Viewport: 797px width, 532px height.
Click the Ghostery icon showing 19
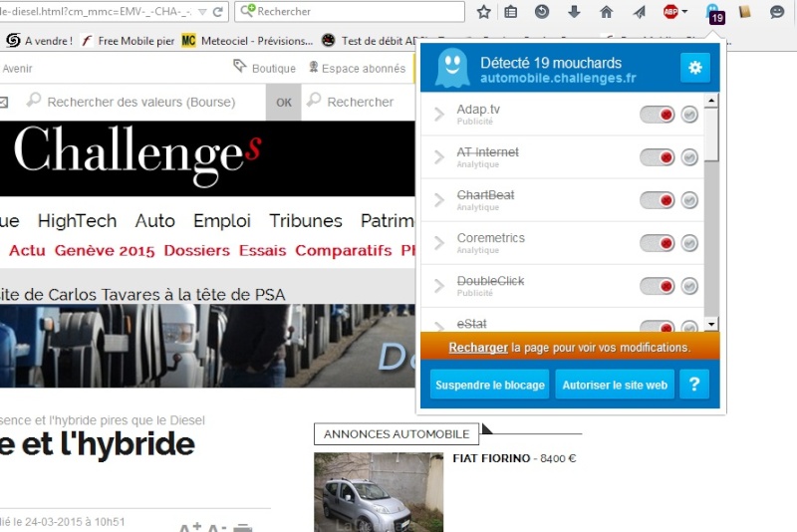(714, 13)
